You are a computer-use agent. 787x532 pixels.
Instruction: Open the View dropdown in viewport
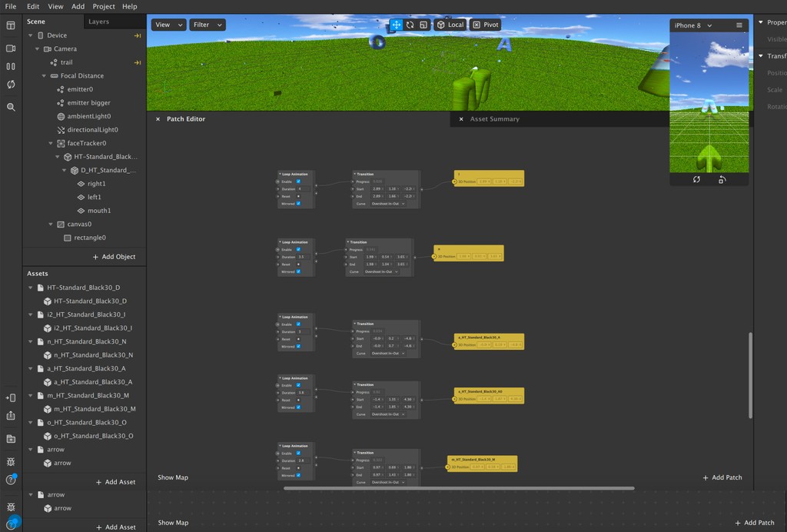pyautogui.click(x=168, y=25)
